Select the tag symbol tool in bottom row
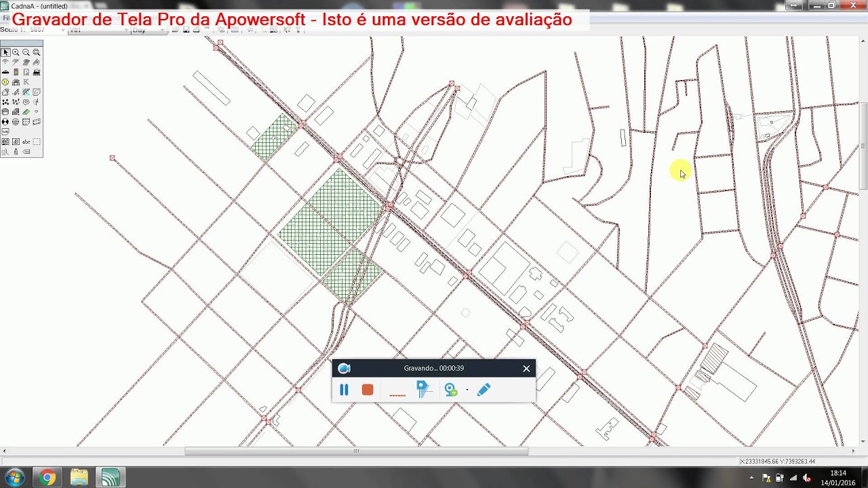 tap(26, 152)
